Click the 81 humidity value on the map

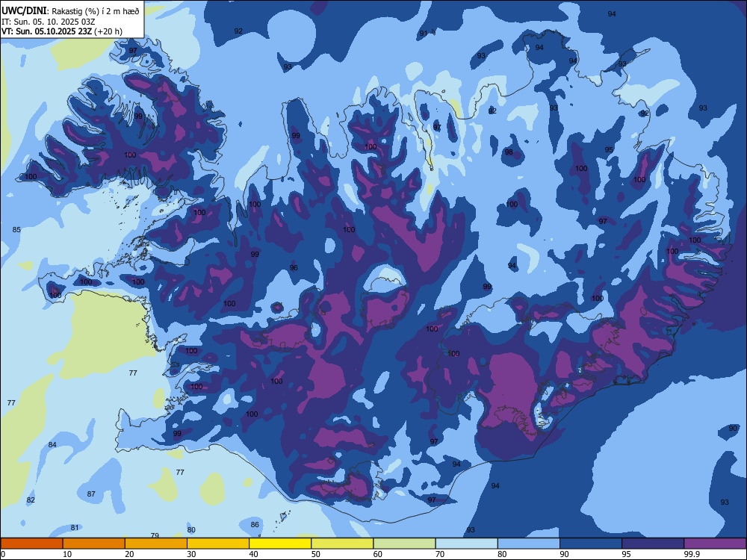[74, 528]
